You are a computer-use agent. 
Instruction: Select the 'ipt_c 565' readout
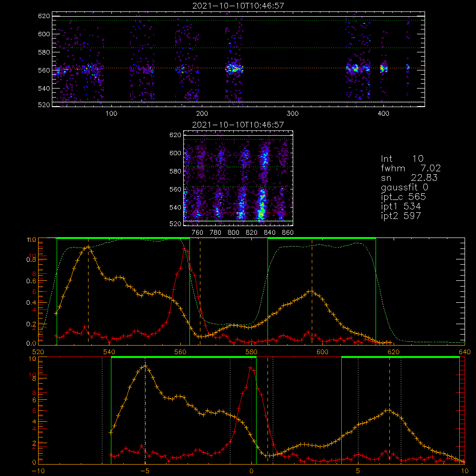coord(404,197)
